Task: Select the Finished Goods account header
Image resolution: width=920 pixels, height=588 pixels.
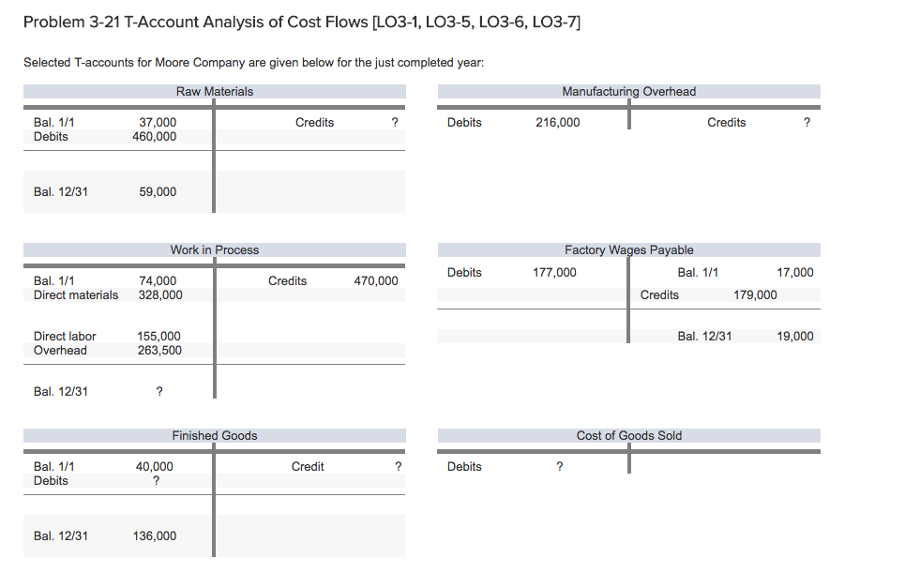Action: [x=213, y=435]
